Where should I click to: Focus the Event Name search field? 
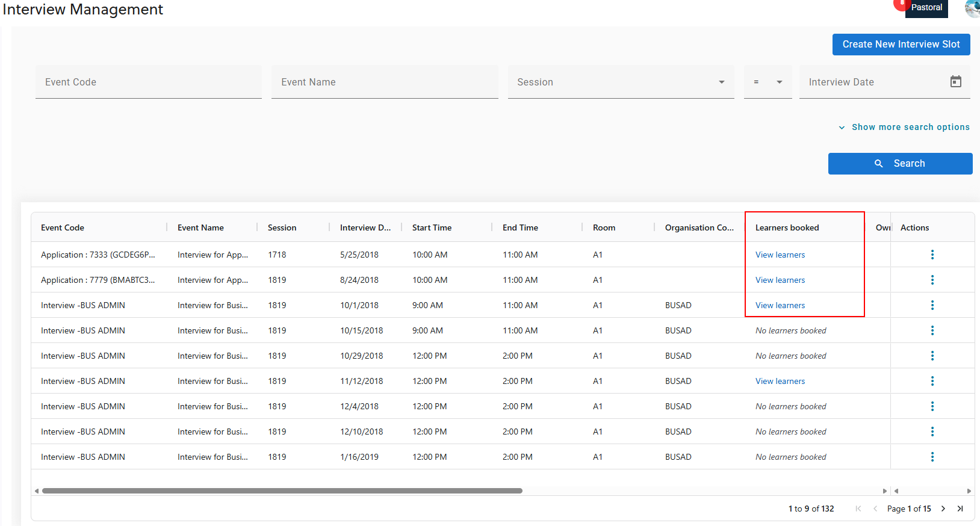(384, 82)
